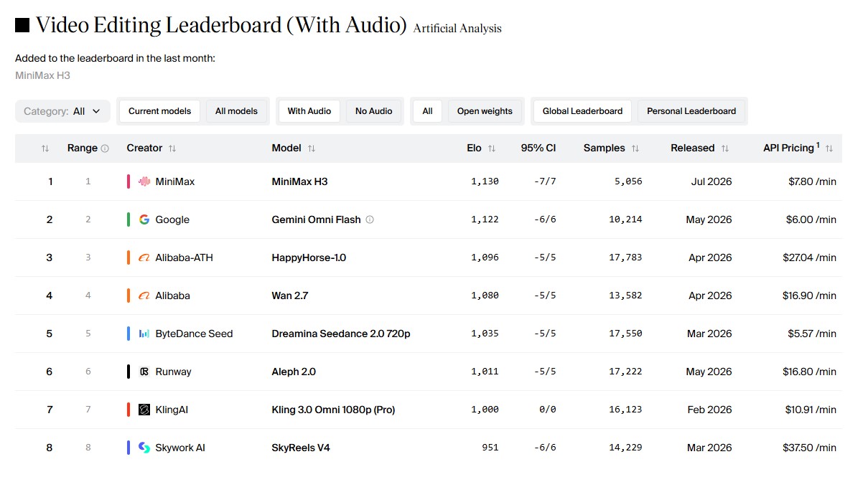Enable the Open weights filter
Image resolution: width=868 pixels, height=477 pixels.
[x=485, y=111]
